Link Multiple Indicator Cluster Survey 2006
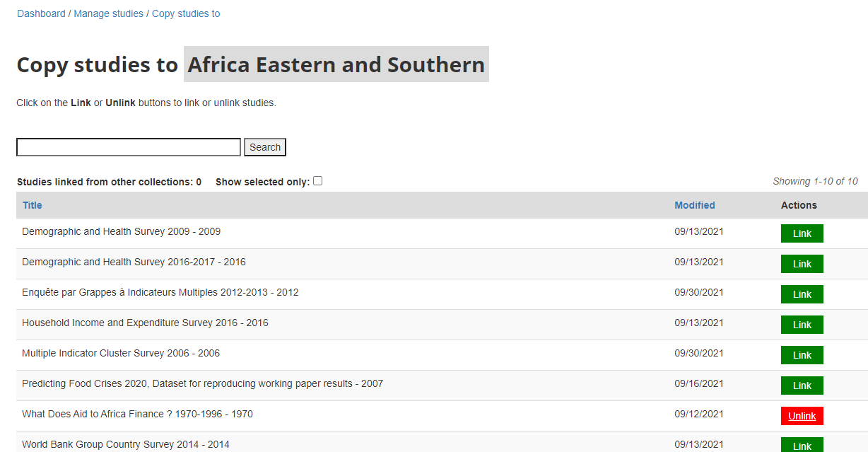This screenshot has width=868, height=452. click(x=802, y=355)
